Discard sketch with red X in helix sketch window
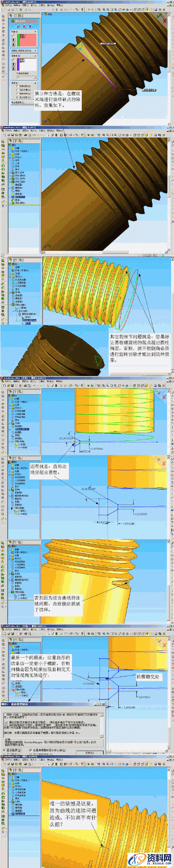This screenshot has width=174, height=868. 165,397
